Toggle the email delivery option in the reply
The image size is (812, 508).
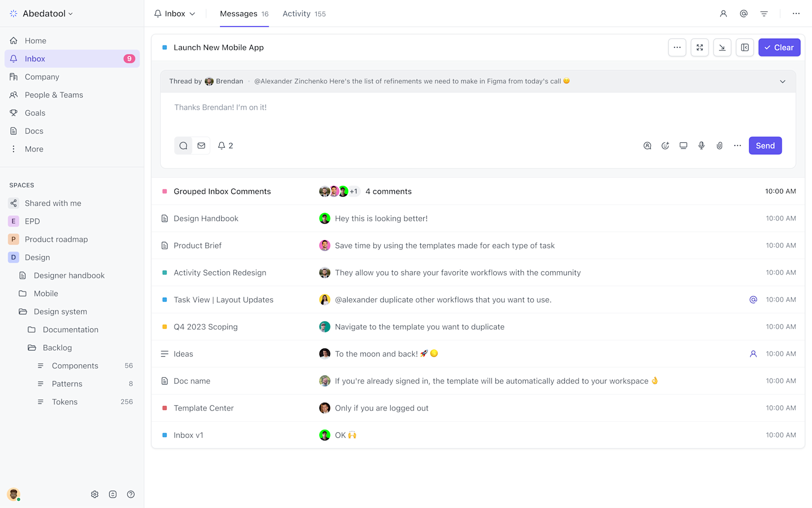click(201, 145)
